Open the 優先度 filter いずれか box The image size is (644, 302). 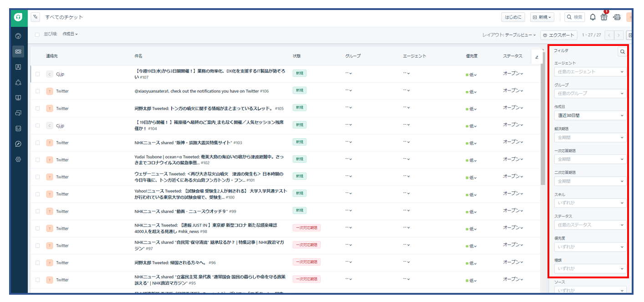(x=590, y=247)
